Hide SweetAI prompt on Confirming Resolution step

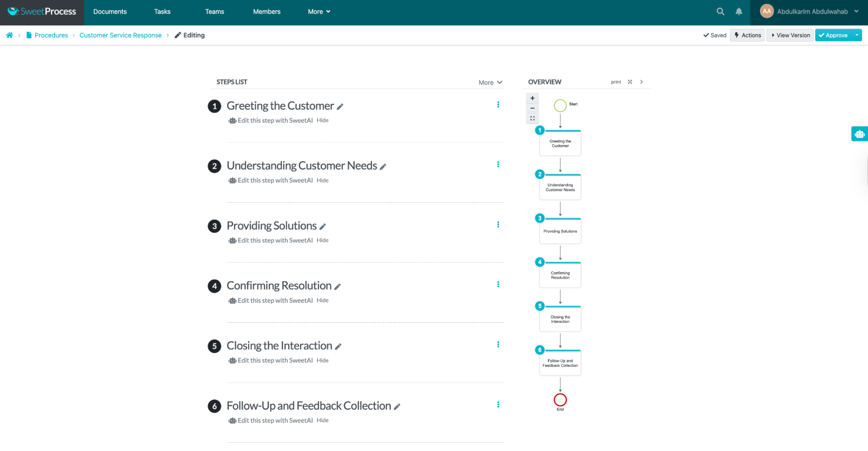click(x=322, y=300)
